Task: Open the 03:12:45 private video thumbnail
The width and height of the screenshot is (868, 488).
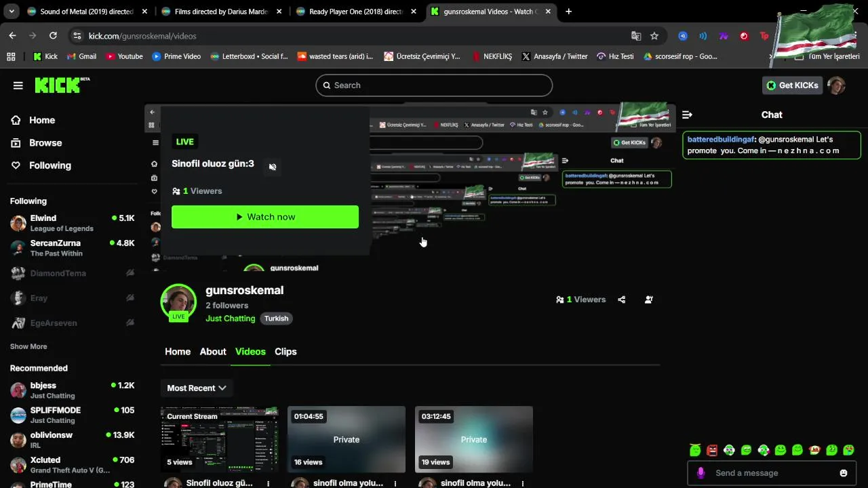Action: click(474, 439)
